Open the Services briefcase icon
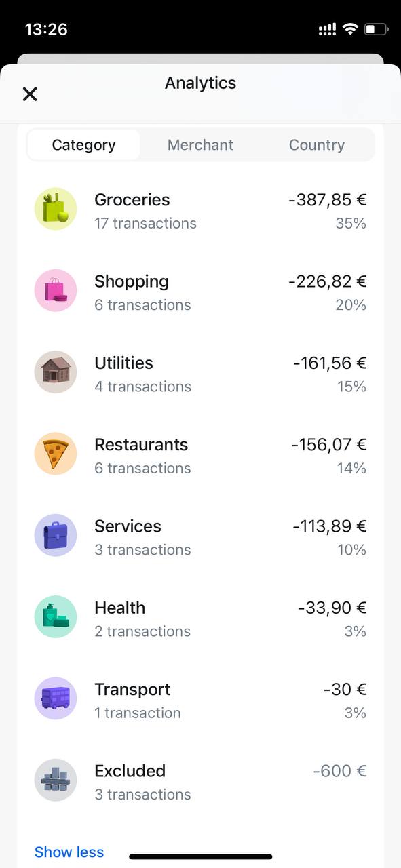Image resolution: width=401 pixels, height=868 pixels. tap(56, 535)
